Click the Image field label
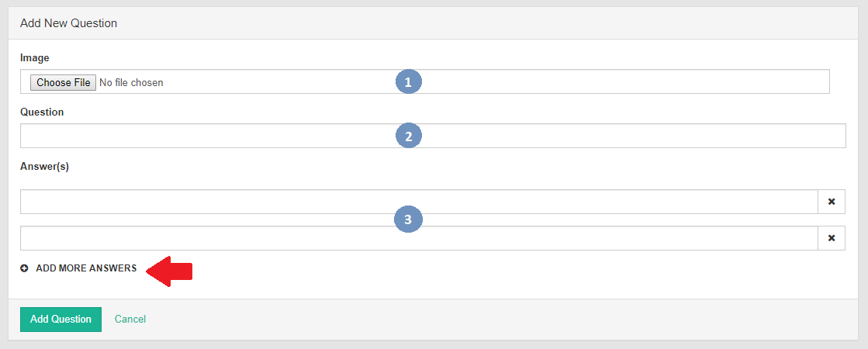This screenshot has height=349, width=868. point(34,57)
